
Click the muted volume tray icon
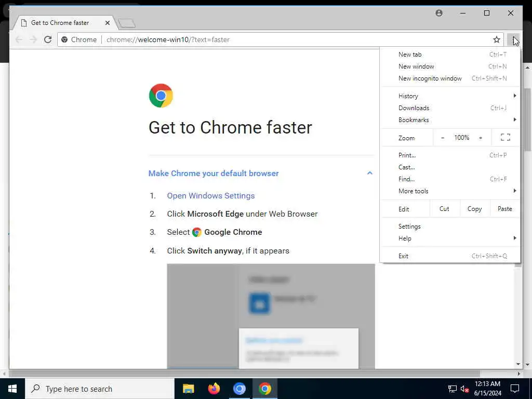point(464,389)
